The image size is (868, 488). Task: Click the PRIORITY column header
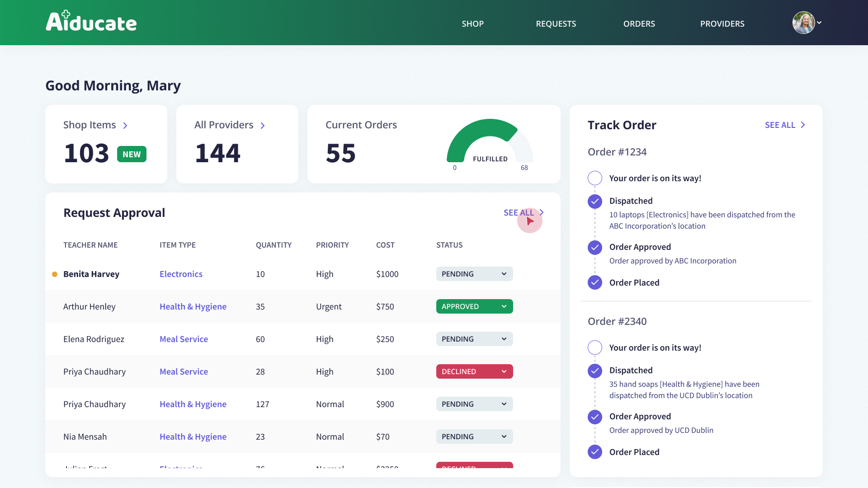[x=332, y=245]
